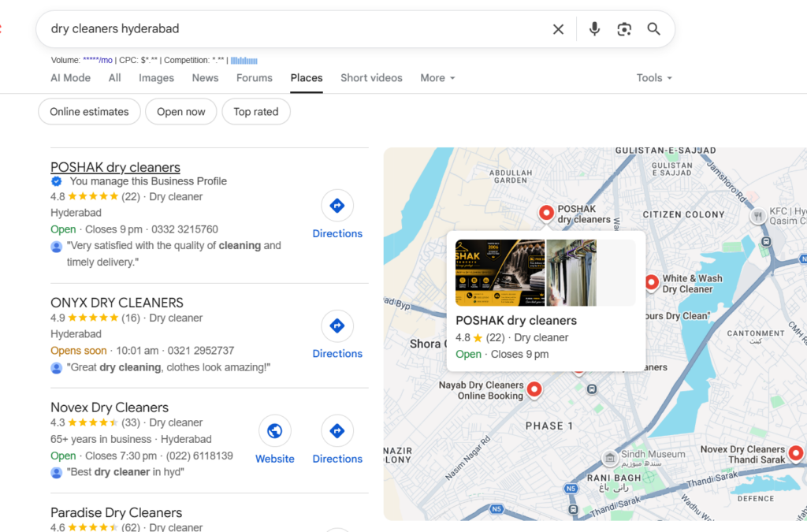807x532 pixels.
Task: Open POSHAK dry cleaners listing title
Action: coord(115,167)
